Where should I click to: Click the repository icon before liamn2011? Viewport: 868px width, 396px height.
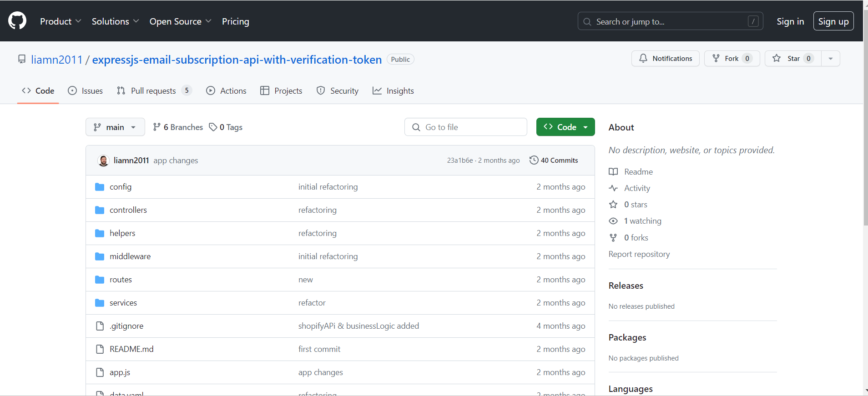pos(22,60)
